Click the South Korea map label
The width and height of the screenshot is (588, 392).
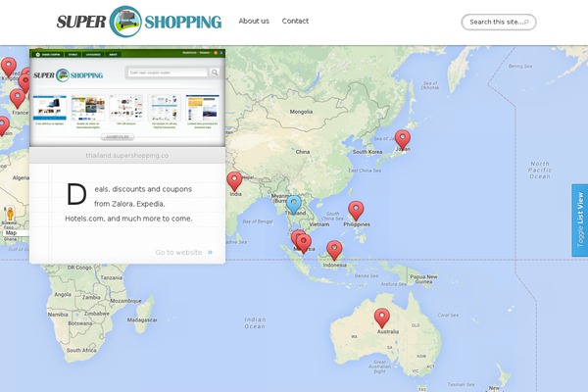[x=367, y=152]
